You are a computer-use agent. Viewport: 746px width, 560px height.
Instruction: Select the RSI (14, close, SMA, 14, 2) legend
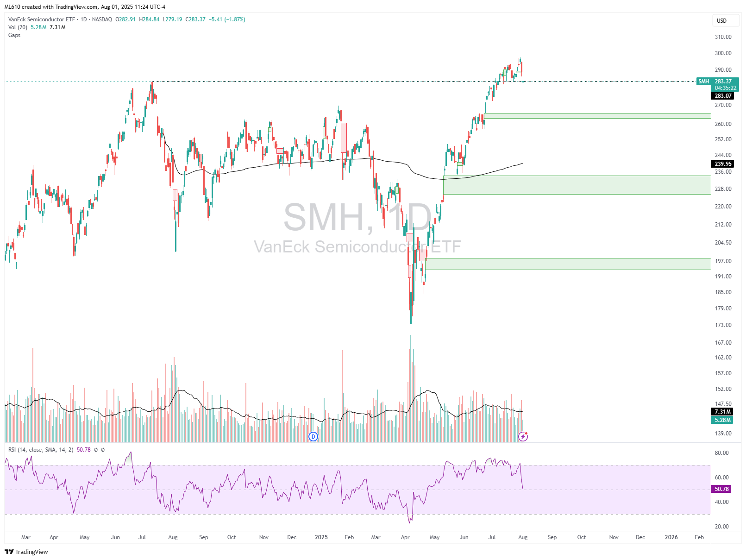[x=41, y=450]
